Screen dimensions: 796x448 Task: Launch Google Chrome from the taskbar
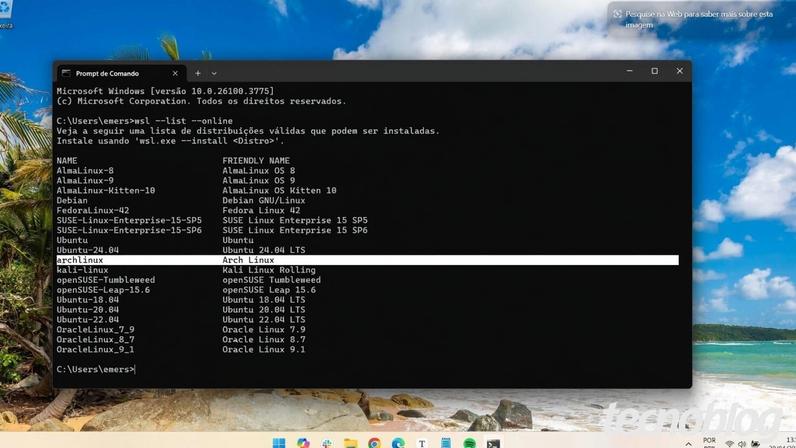375,443
